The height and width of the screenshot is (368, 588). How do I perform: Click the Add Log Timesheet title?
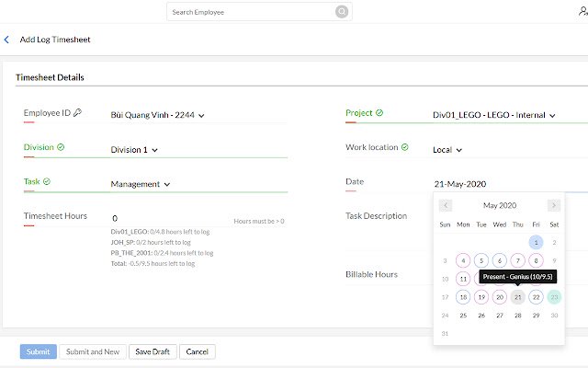coord(55,40)
